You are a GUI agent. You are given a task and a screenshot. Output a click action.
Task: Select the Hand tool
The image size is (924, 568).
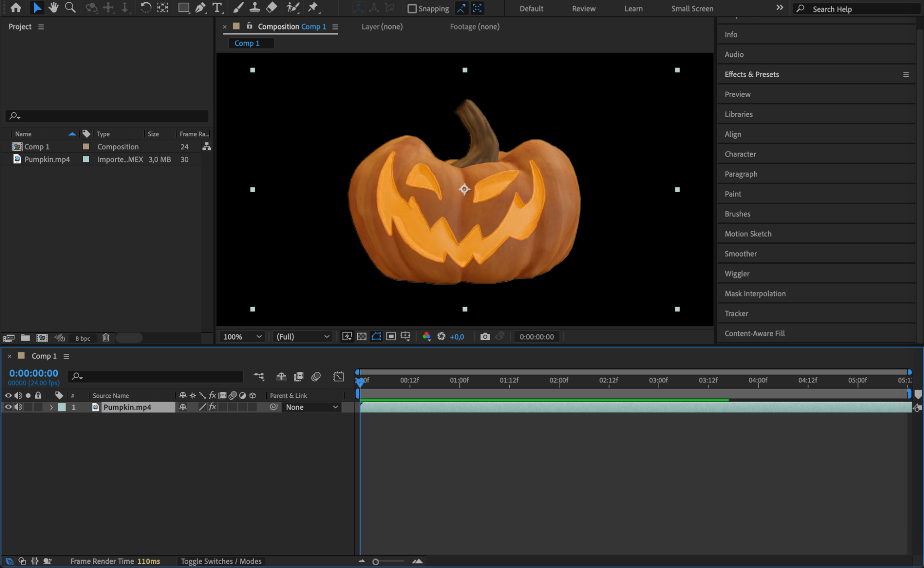click(x=54, y=7)
